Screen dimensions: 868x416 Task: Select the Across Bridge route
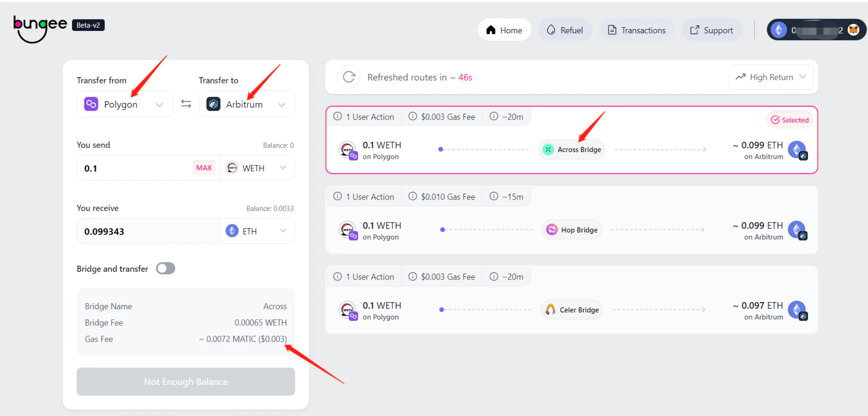(x=572, y=140)
